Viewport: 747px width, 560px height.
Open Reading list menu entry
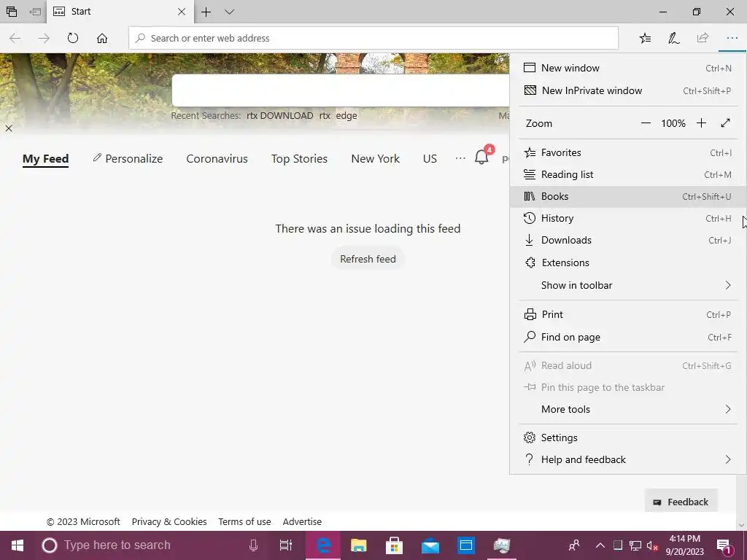(628, 175)
